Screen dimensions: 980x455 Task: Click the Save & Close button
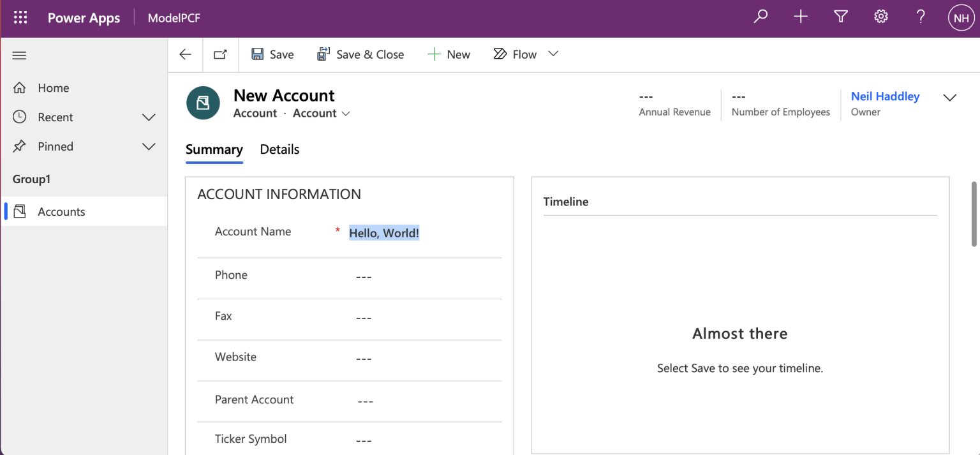pos(360,55)
